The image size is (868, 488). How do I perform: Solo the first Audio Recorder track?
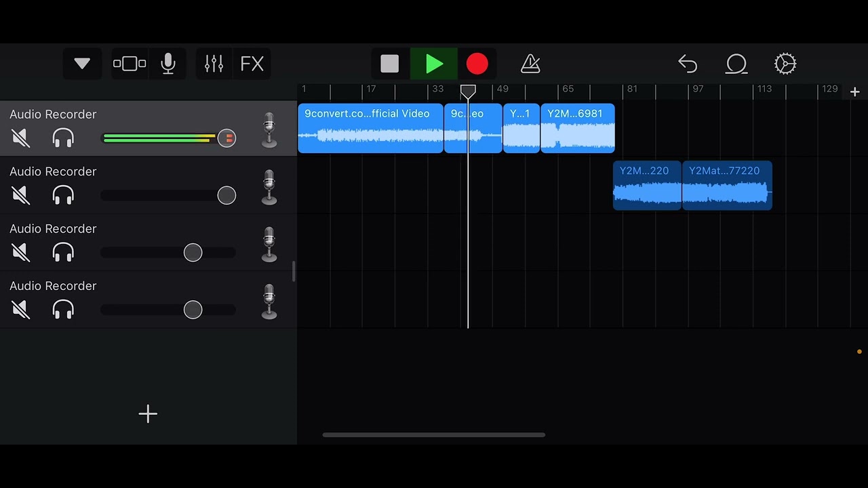click(x=63, y=138)
